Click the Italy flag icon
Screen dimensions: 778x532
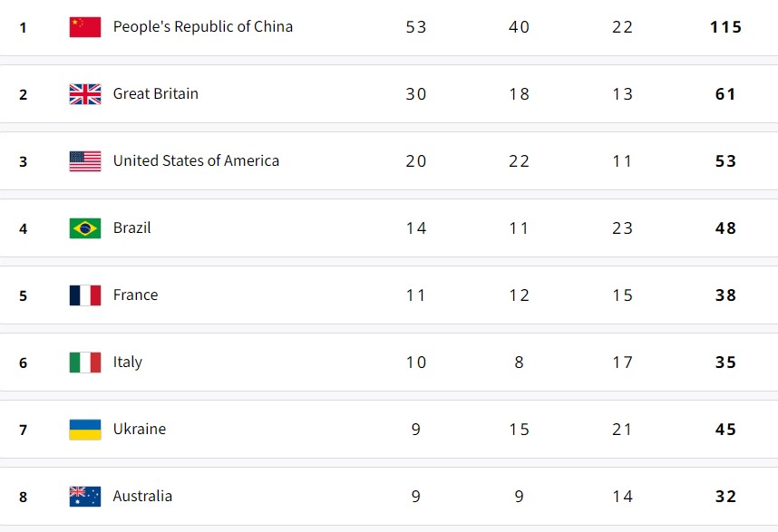(x=85, y=363)
